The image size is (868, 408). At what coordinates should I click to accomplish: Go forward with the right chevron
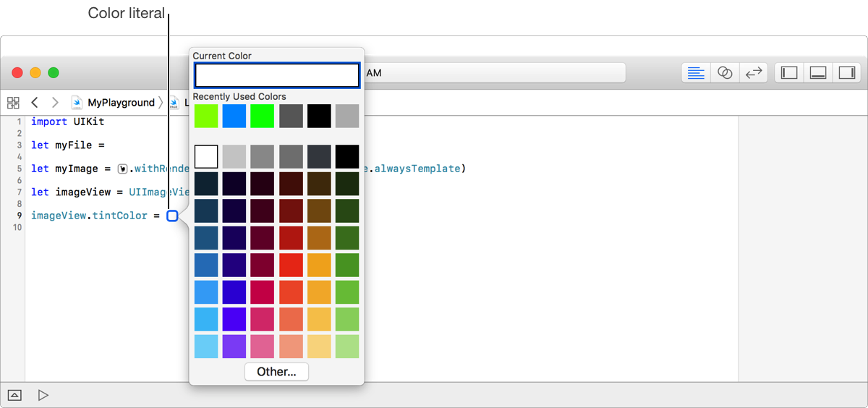coord(55,103)
